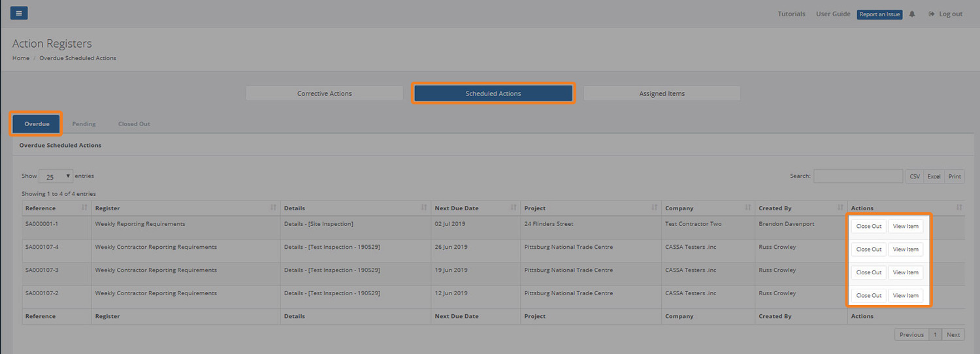This screenshot has height=354, width=980.
Task: Close Out action SA000001-1
Action: tap(868, 227)
